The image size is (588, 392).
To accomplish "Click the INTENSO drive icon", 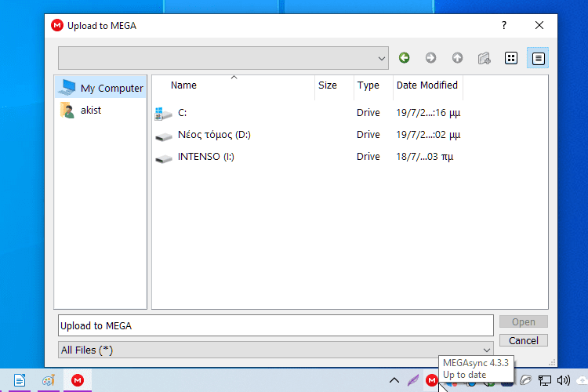I will click(x=164, y=158).
